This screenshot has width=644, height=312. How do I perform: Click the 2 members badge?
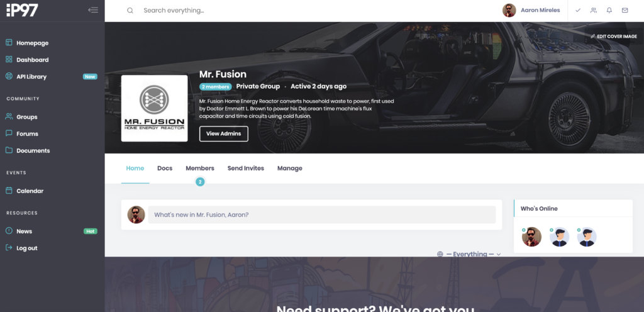pyautogui.click(x=216, y=87)
